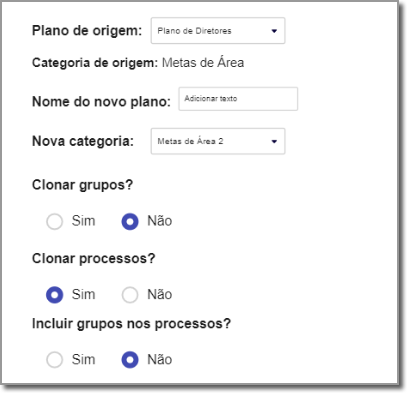Click the 'Metas de Área' origin category value
The image size is (407, 393).
click(x=203, y=63)
